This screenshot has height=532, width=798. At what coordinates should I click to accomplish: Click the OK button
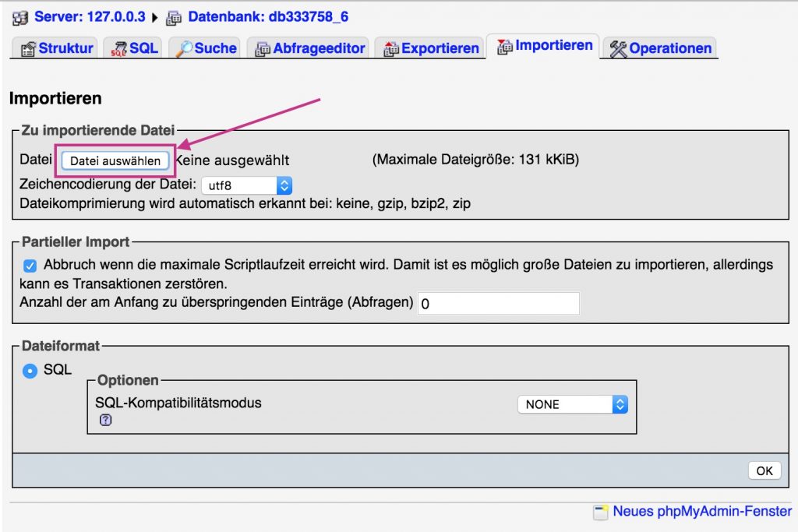(764, 470)
